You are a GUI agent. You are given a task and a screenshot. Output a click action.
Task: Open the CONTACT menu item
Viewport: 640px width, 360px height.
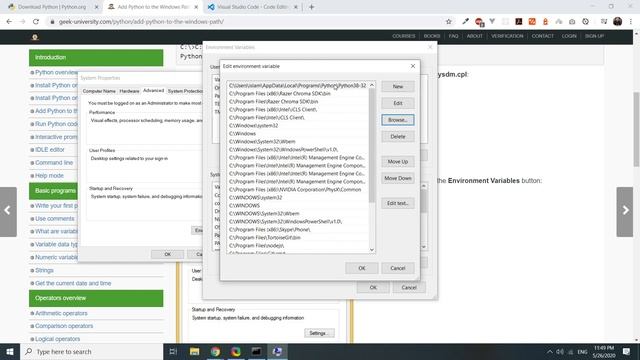(x=542, y=36)
